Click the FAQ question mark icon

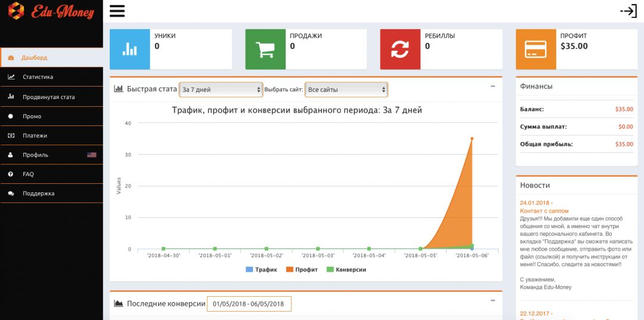[11, 174]
